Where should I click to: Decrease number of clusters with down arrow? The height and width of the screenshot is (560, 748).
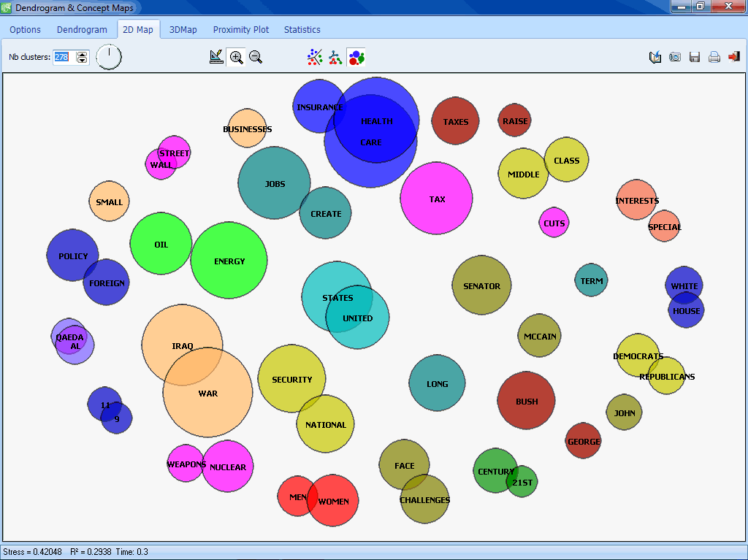coord(82,61)
